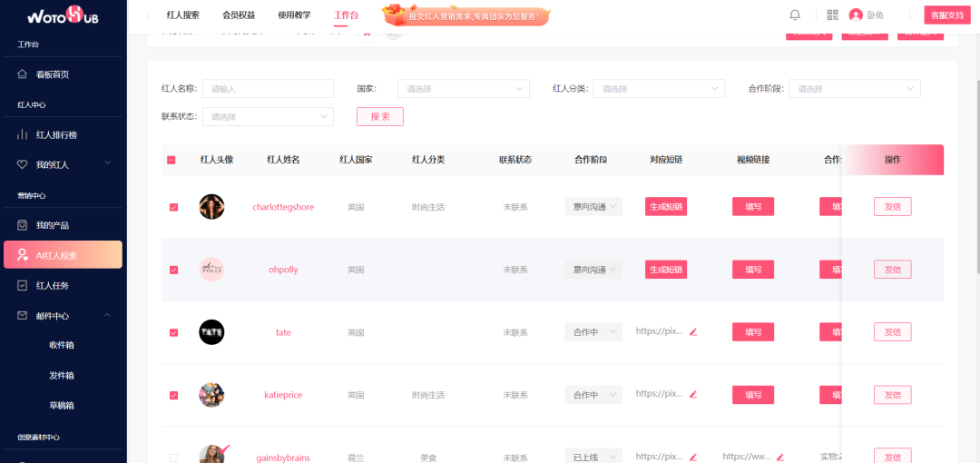Open charlottegshore avatar

pos(211,206)
